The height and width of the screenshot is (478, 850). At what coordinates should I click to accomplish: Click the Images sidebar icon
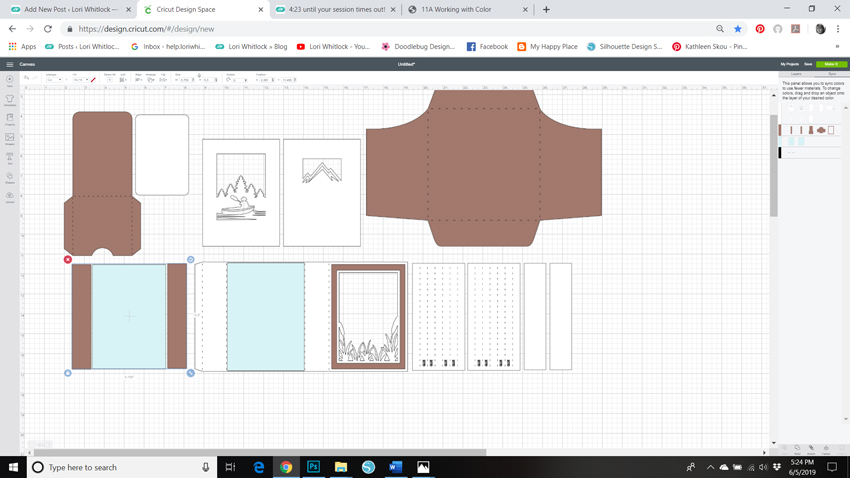click(10, 139)
